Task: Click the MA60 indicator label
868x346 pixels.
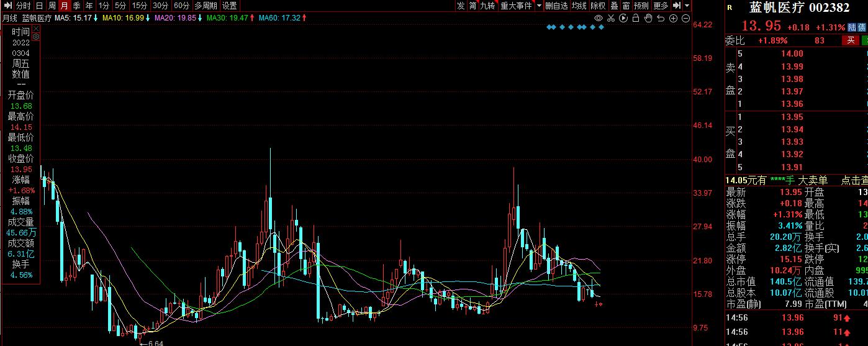Action: click(283, 18)
